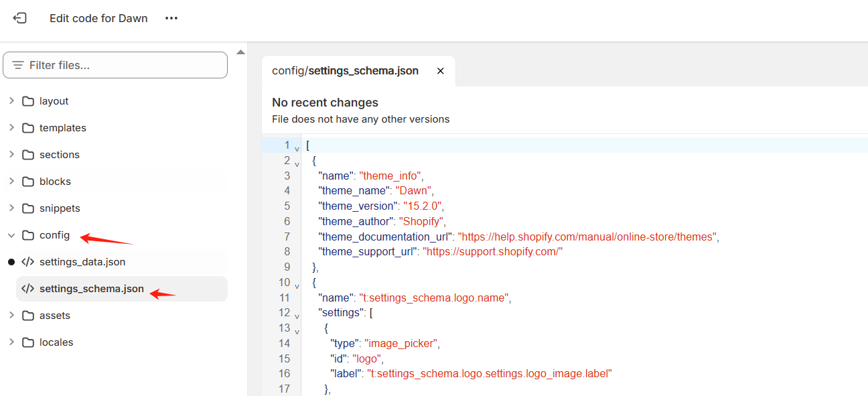Fold code at line 1 arrow
This screenshot has height=396, width=868.
pyautogui.click(x=297, y=148)
